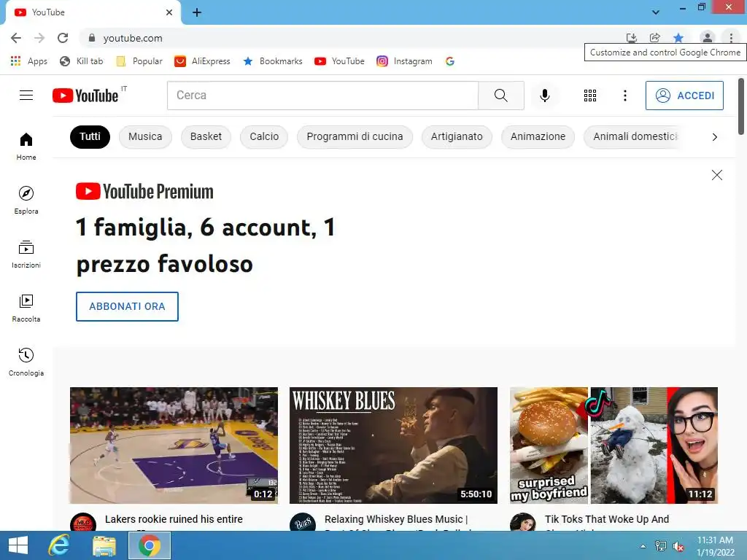Viewport: 747px width, 560px height.
Task: Open the YouTube apps grid icon
Action: 589,96
